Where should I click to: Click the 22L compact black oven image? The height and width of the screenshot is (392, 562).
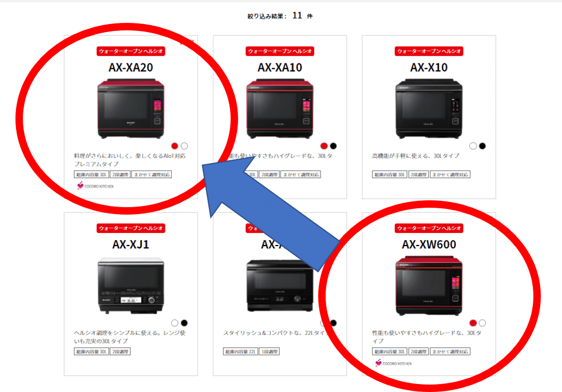tap(280, 286)
